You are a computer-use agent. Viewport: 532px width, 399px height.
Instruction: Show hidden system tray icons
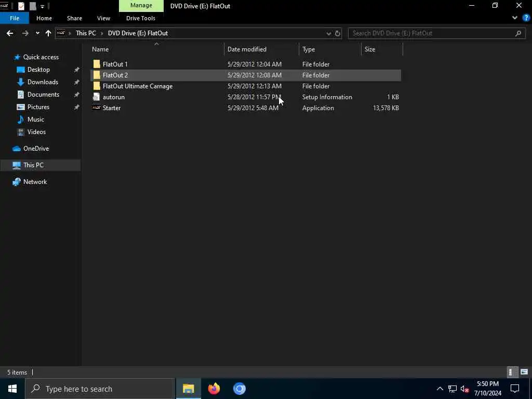click(440, 389)
